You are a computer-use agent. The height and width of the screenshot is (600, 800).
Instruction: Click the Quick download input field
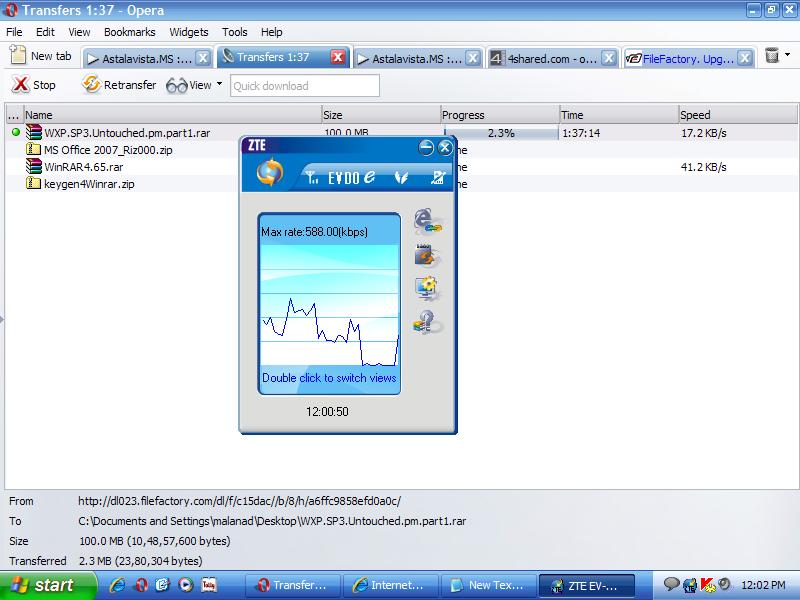(x=305, y=86)
